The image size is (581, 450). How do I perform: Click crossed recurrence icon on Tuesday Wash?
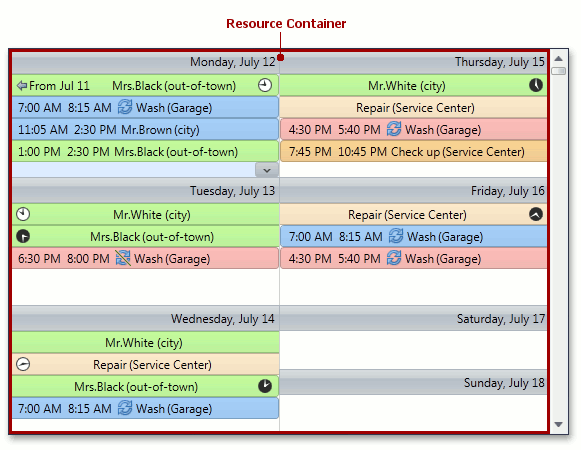[123, 258]
